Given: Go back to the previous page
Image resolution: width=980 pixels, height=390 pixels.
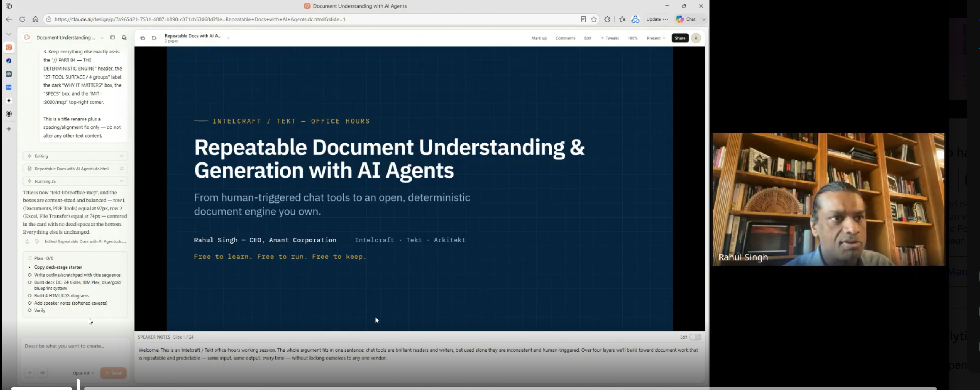Looking at the screenshot, I should coord(9,19).
